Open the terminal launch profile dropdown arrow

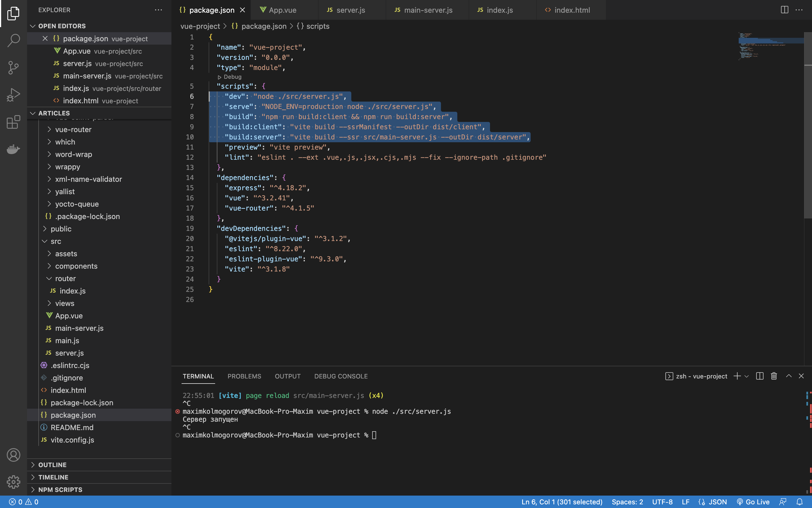click(x=747, y=376)
